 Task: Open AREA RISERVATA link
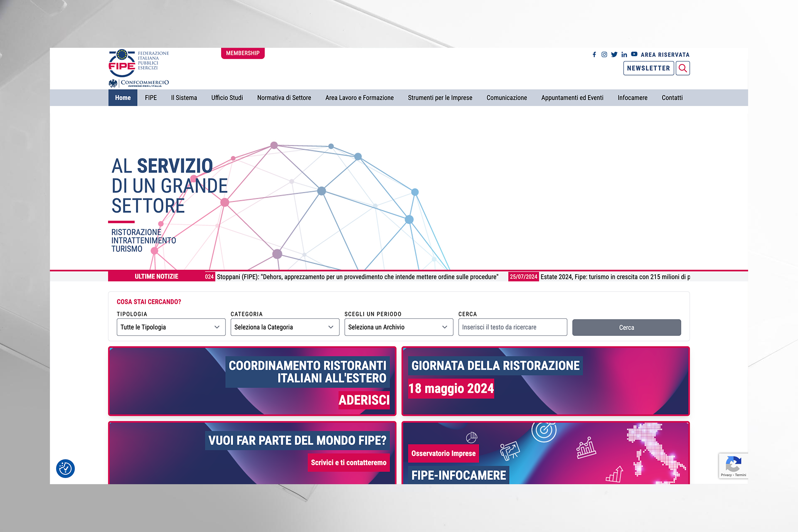(665, 55)
